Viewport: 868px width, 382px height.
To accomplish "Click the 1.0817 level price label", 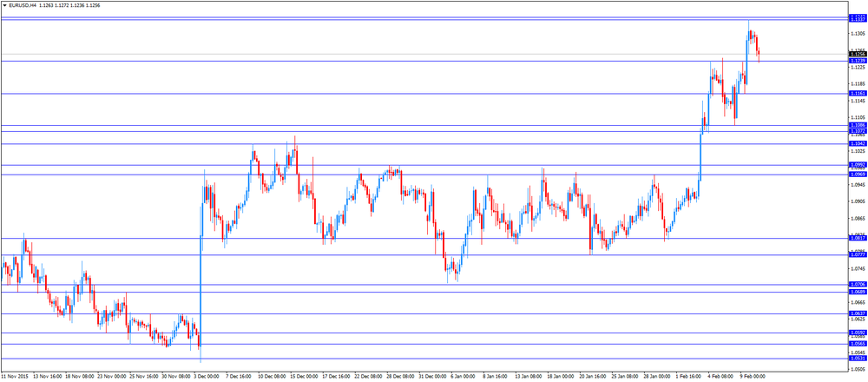I will click(x=858, y=238).
